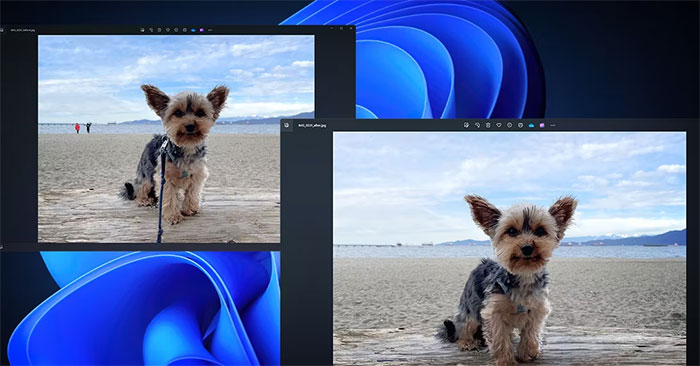Delete the photo using before.jpg window's trash icon
This screenshot has width=700, height=366.
tap(159, 30)
